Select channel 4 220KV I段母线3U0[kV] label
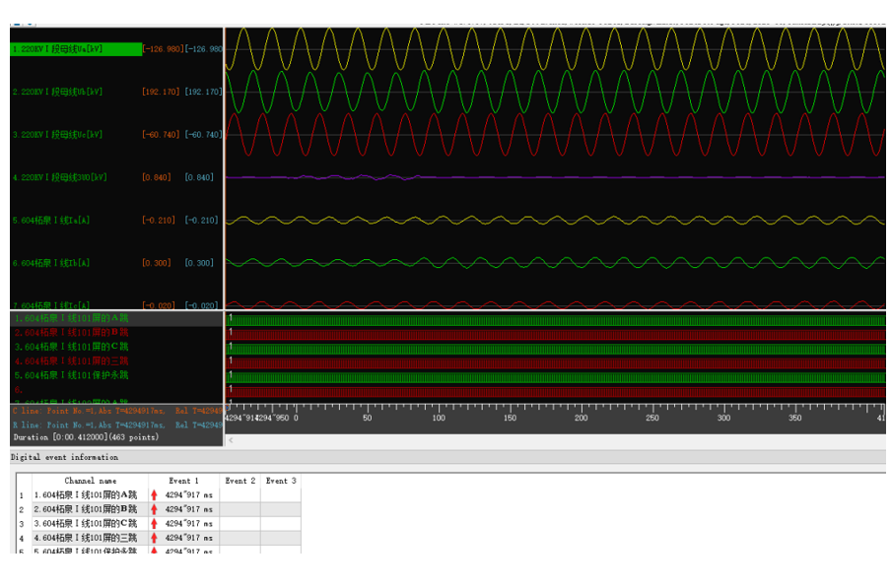 click(60, 177)
